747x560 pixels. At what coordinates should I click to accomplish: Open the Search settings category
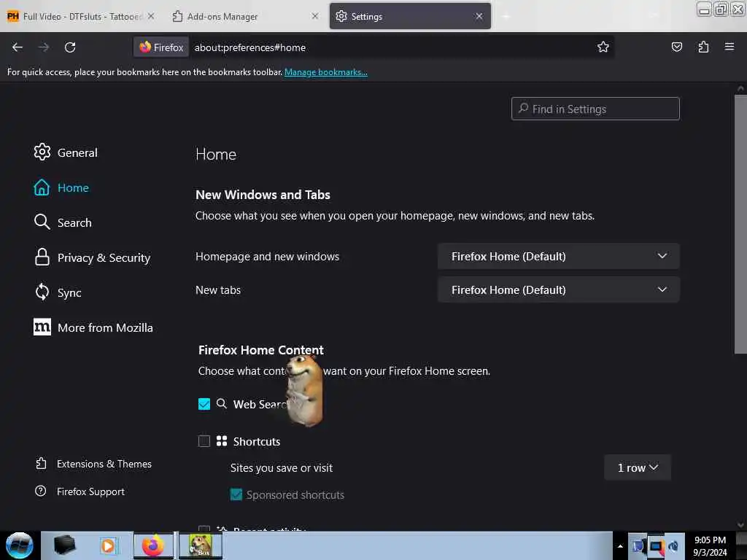[74, 222]
